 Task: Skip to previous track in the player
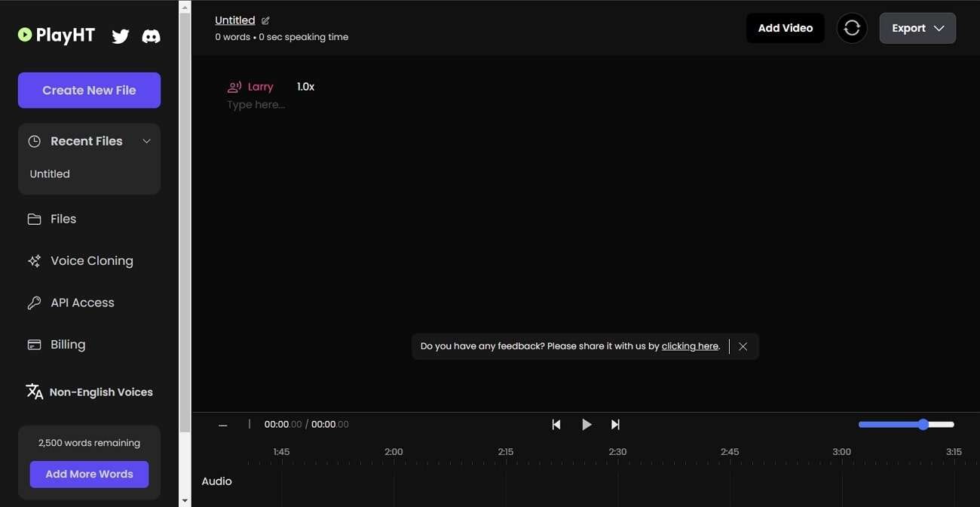[556, 425]
